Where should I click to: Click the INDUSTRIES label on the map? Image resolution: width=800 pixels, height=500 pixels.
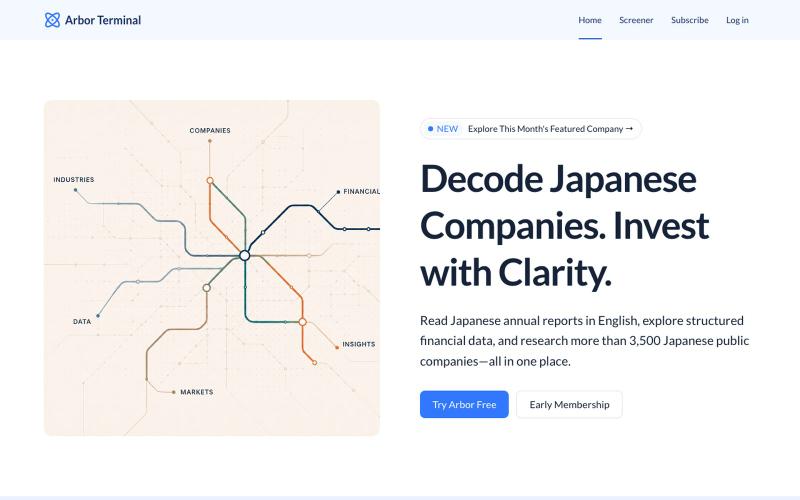tap(74, 180)
